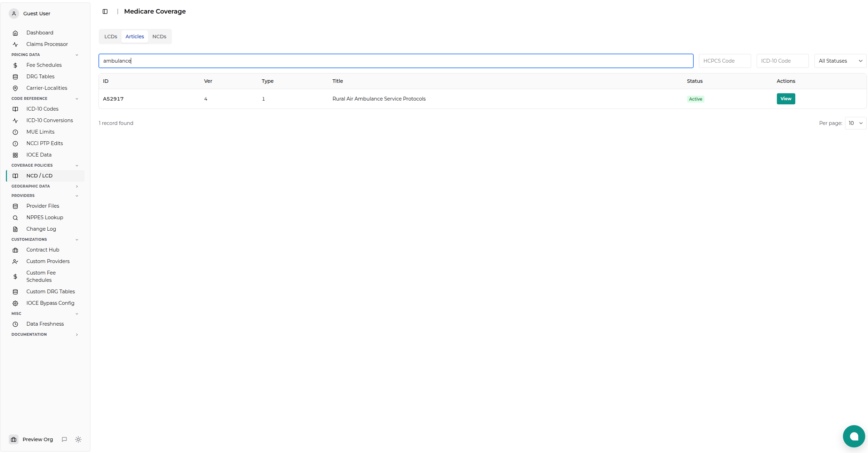This screenshot has width=868, height=453.
Task: Toggle the sidebar panel icon
Action: [x=105, y=11]
